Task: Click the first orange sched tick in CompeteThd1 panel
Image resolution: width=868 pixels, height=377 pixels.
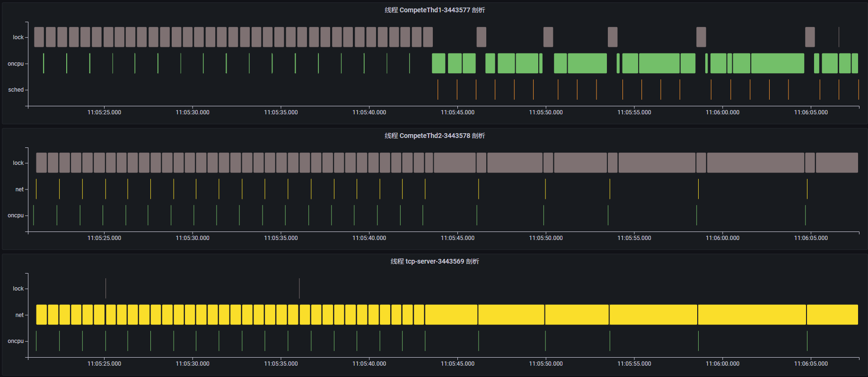Action: click(438, 90)
